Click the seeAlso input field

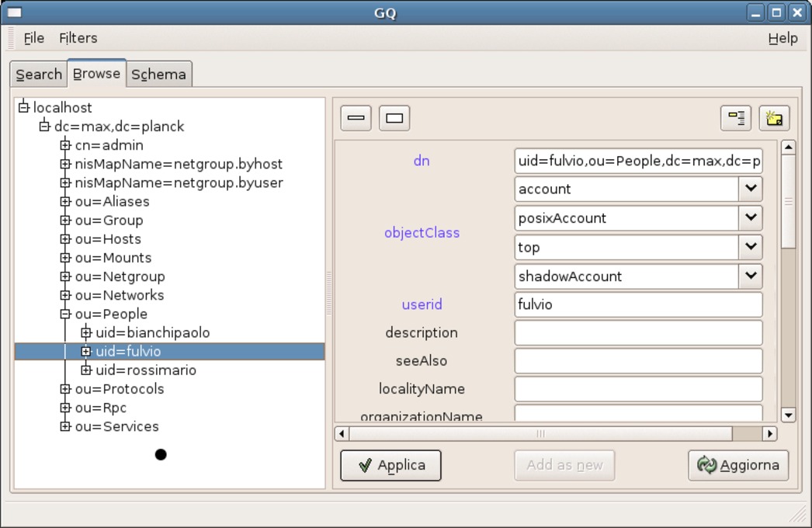tap(639, 360)
